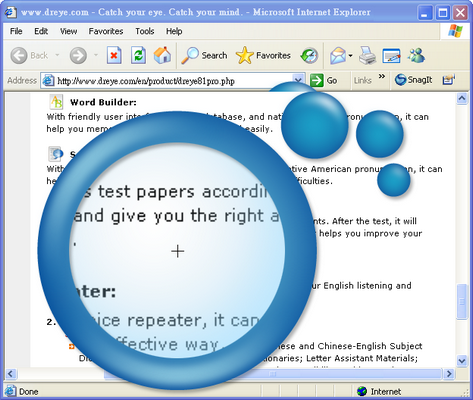Launch Messenger people icon in toolbar
This screenshot has height=400, width=473.
coord(416,55)
